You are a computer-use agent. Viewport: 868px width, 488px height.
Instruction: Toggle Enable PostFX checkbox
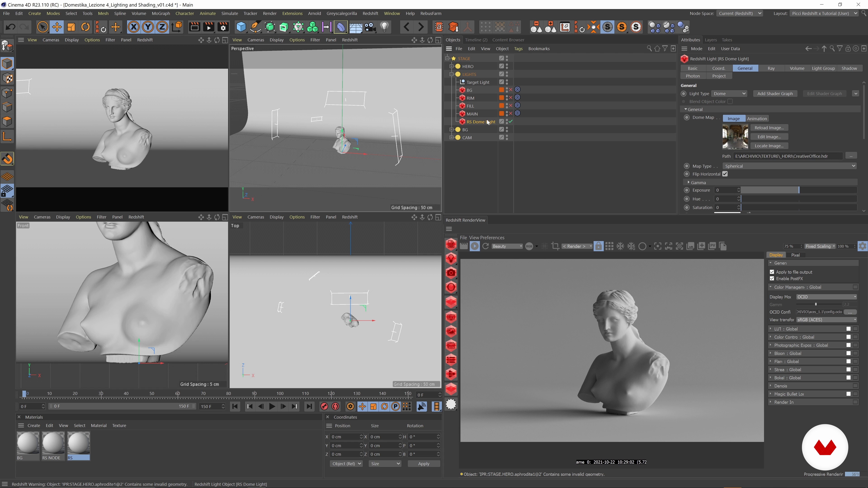point(772,279)
